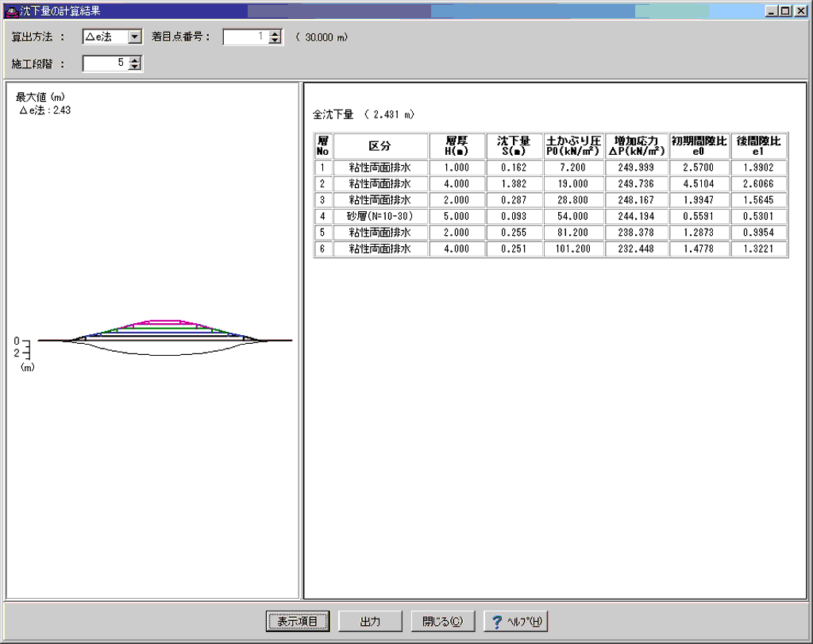This screenshot has height=644, width=813.
Task: Minimize the 沈下量の計算結果 window
Action: [x=771, y=11]
